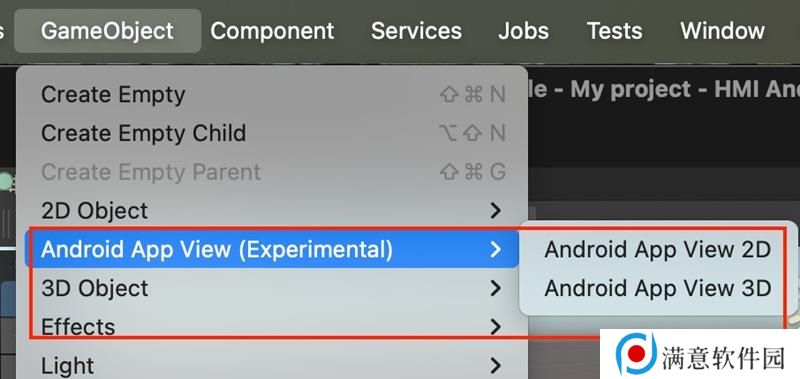Click the chevron arrow beside Light
The image size is (800, 379).
tap(495, 365)
